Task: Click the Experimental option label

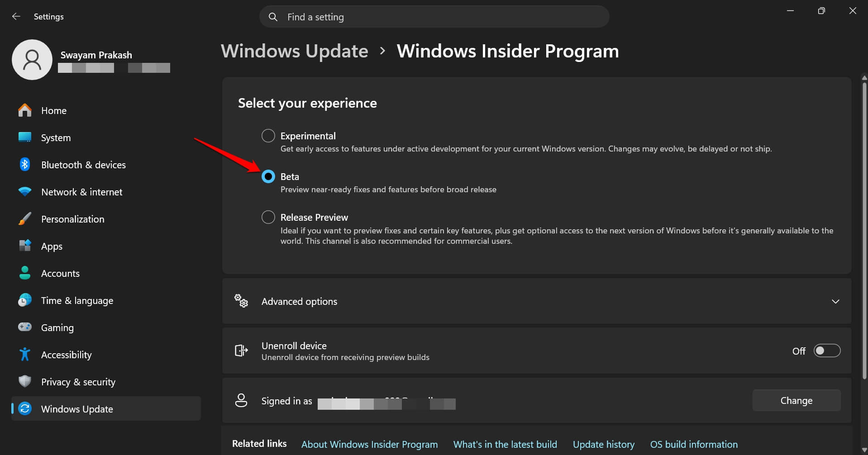Action: click(x=308, y=136)
